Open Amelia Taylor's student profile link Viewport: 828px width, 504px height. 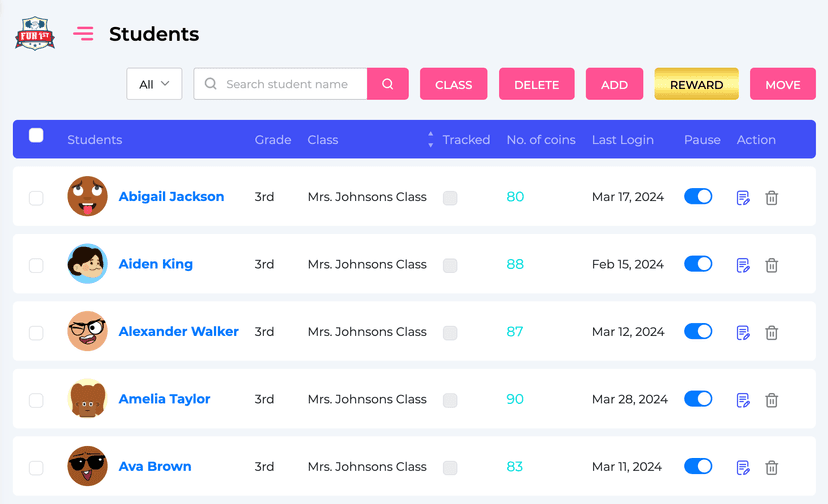(x=164, y=399)
